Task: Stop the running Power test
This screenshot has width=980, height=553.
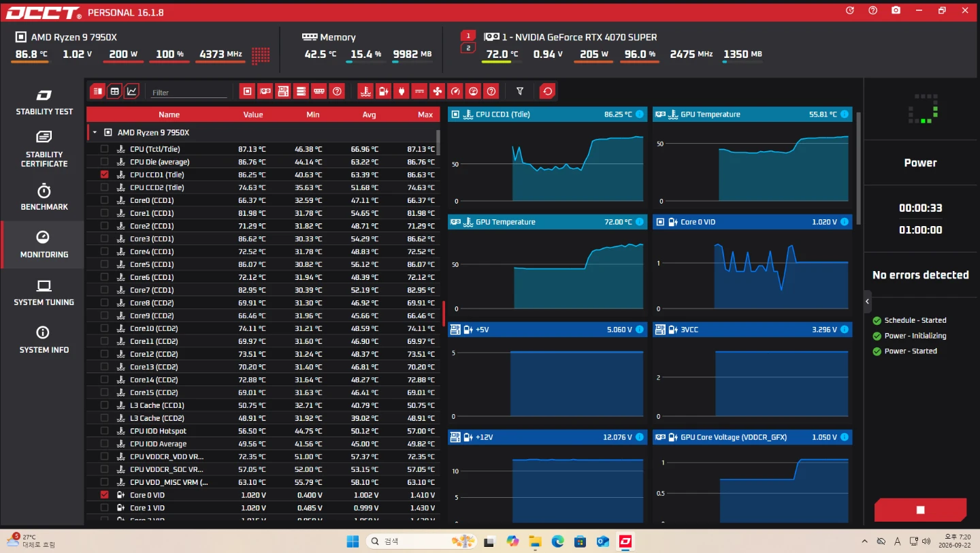Action: [920, 509]
